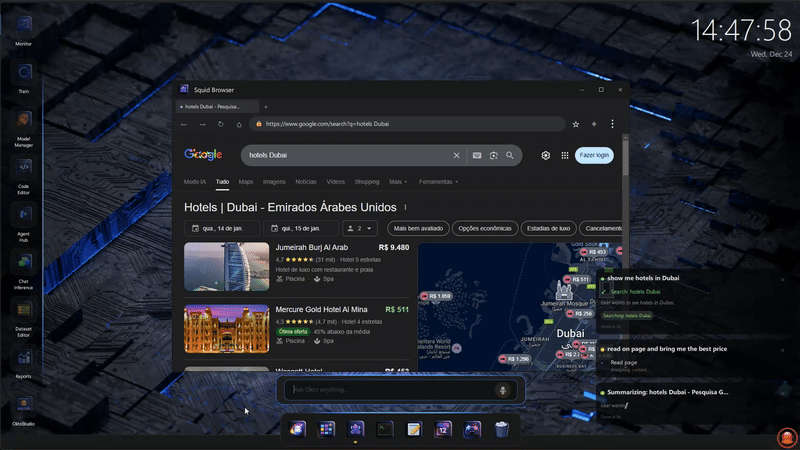Switch to the Imagens search tab
The height and width of the screenshot is (450, 800).
274,182
